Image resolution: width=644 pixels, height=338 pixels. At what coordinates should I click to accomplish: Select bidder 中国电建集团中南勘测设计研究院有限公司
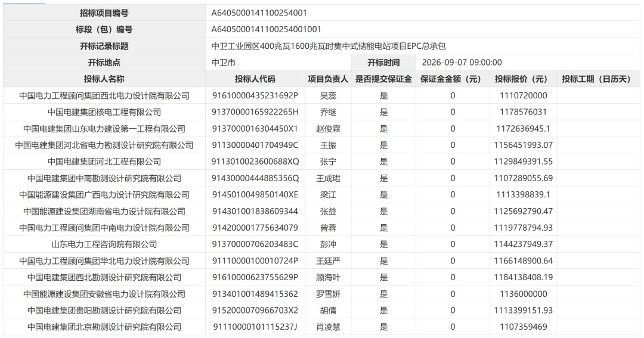[104, 178]
